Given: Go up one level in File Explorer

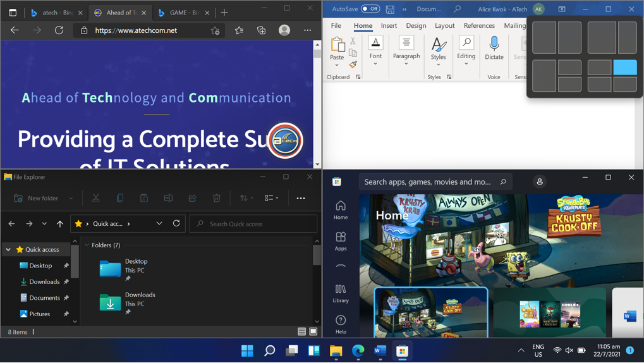Looking at the screenshot, I should click(x=60, y=224).
